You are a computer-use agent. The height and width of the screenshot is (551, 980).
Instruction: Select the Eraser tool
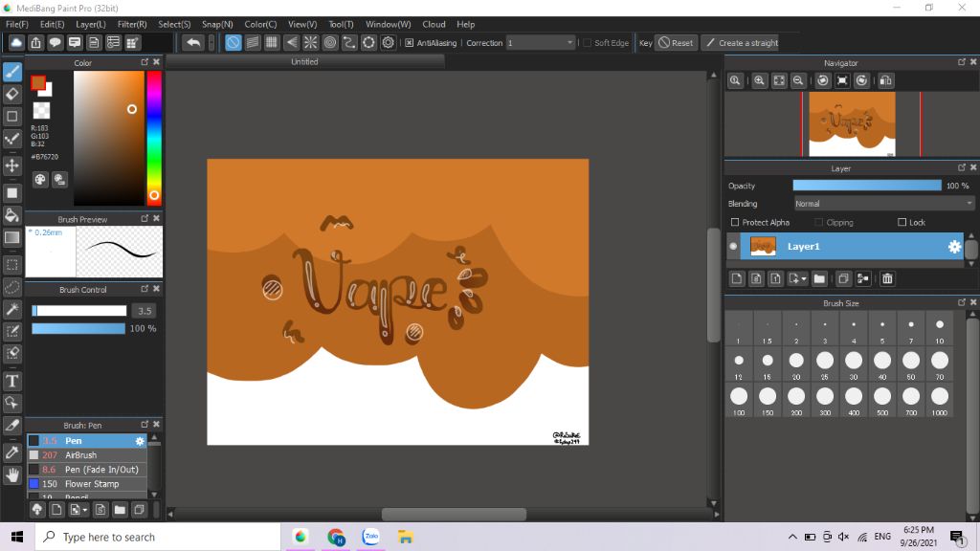click(x=11, y=95)
